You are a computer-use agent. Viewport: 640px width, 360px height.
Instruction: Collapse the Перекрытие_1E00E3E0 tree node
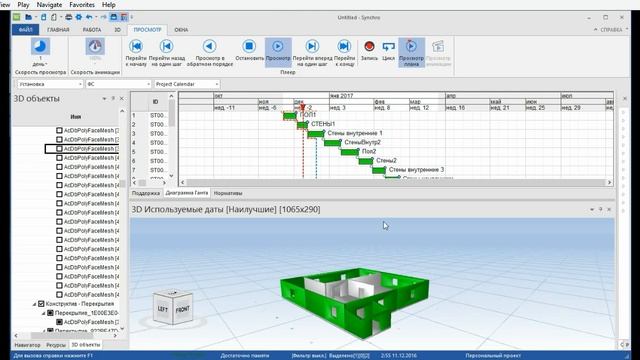coord(44,313)
